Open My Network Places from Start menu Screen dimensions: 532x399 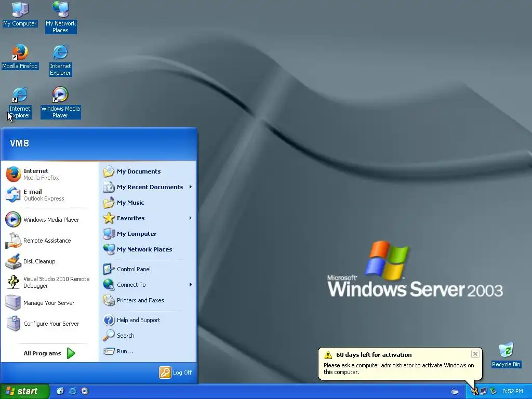pyautogui.click(x=148, y=249)
